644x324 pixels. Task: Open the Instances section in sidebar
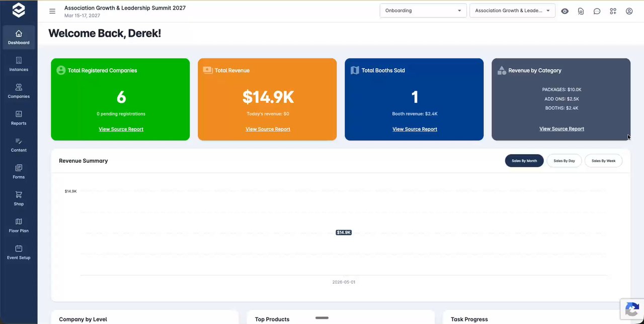pyautogui.click(x=19, y=64)
